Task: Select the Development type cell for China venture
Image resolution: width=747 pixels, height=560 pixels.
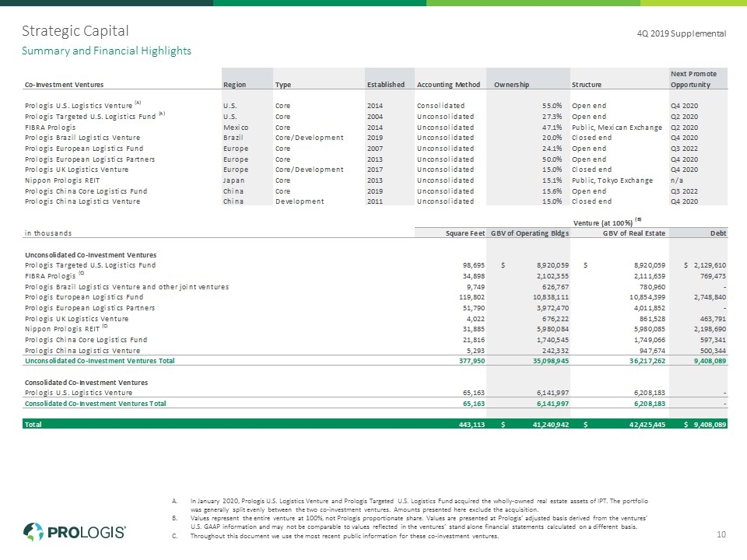Action: [x=300, y=201]
